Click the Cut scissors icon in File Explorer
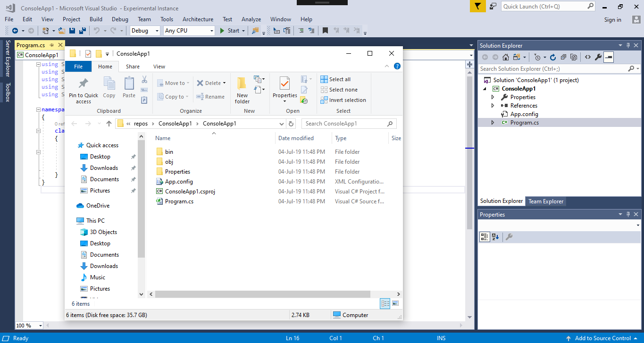 144,79
